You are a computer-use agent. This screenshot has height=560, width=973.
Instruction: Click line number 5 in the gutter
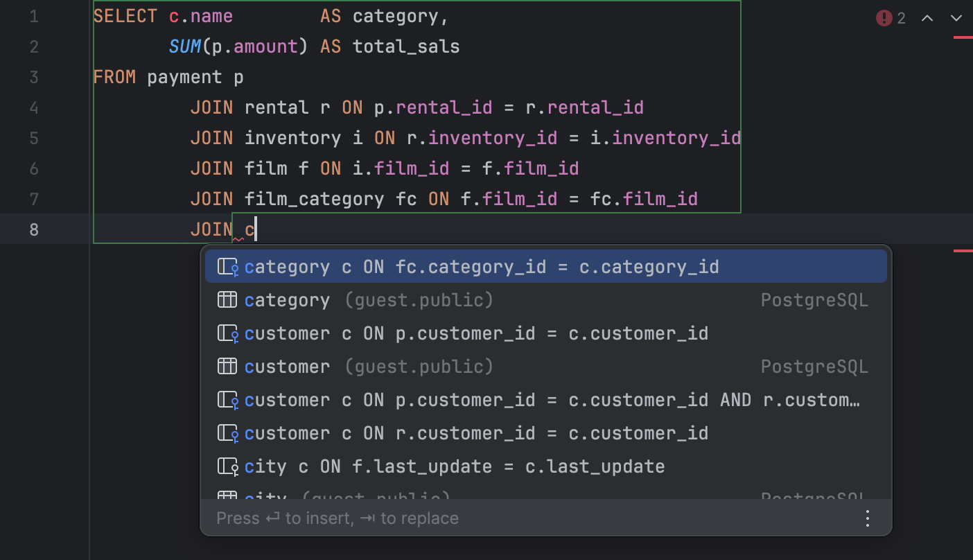[33, 138]
